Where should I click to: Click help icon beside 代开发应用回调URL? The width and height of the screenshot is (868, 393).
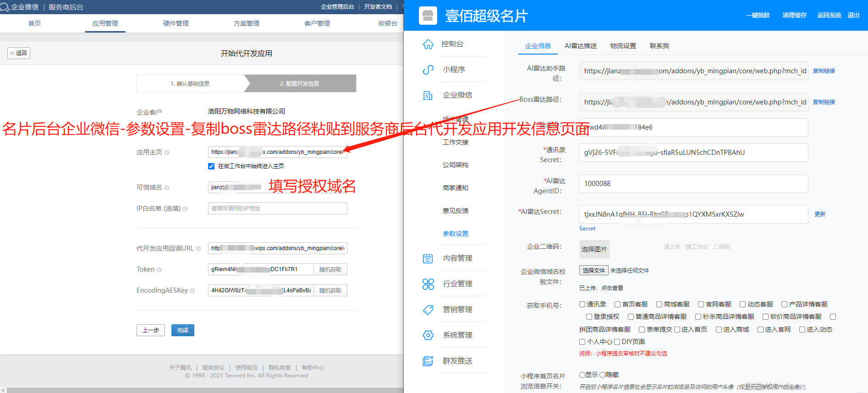click(198, 249)
